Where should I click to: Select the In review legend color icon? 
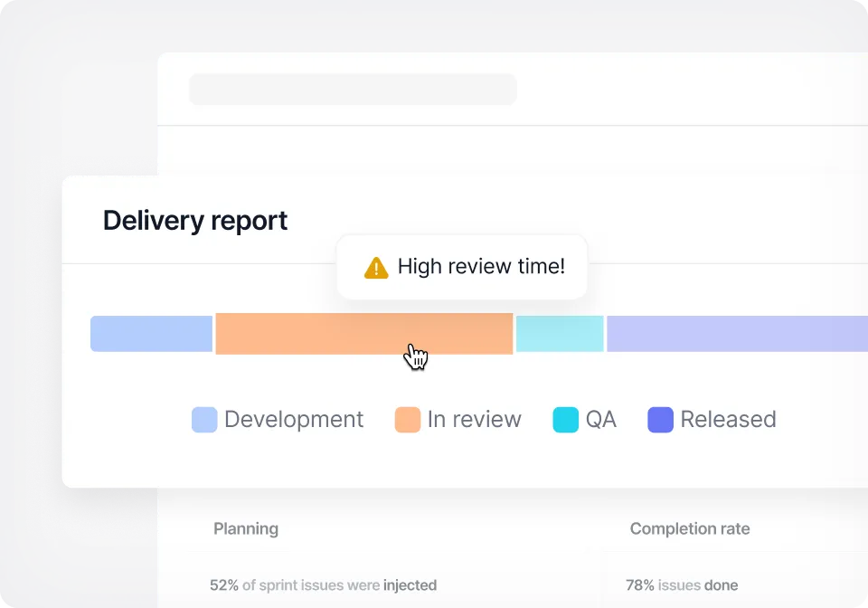point(407,419)
